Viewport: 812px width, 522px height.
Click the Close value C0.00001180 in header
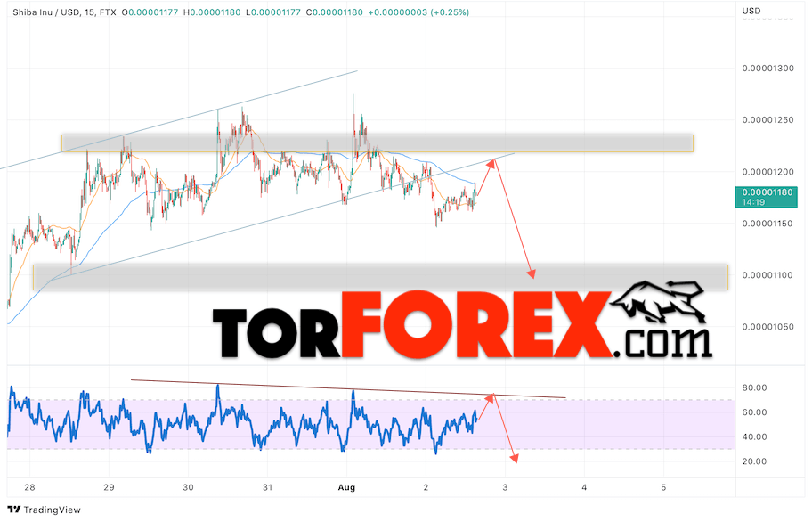[335, 12]
